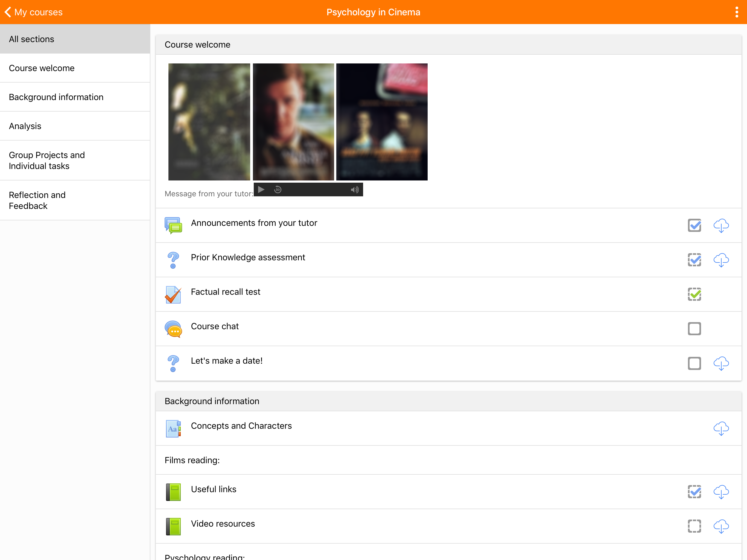Open the three-dot options menu

737,12
